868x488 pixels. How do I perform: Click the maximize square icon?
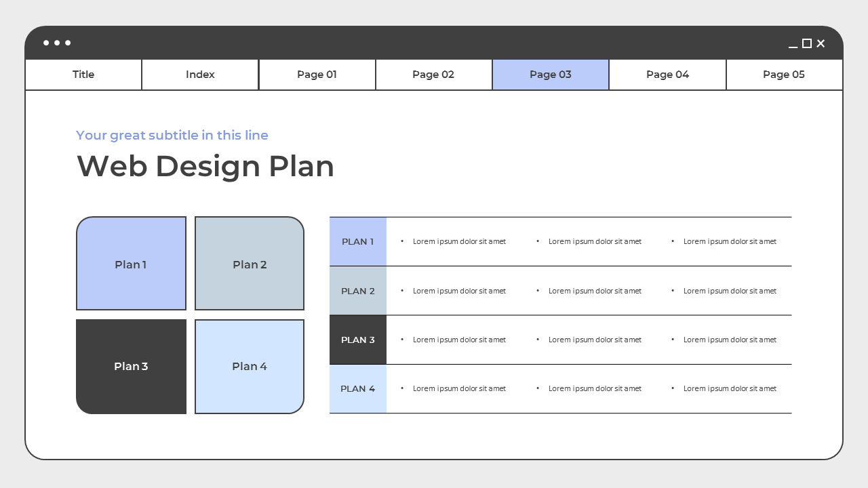(x=806, y=43)
